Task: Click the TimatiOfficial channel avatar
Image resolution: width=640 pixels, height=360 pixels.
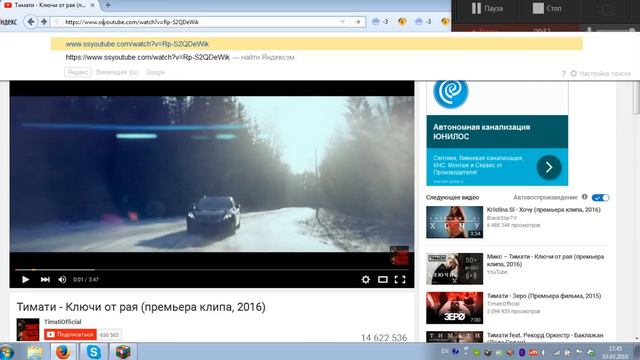Action: pos(28,330)
